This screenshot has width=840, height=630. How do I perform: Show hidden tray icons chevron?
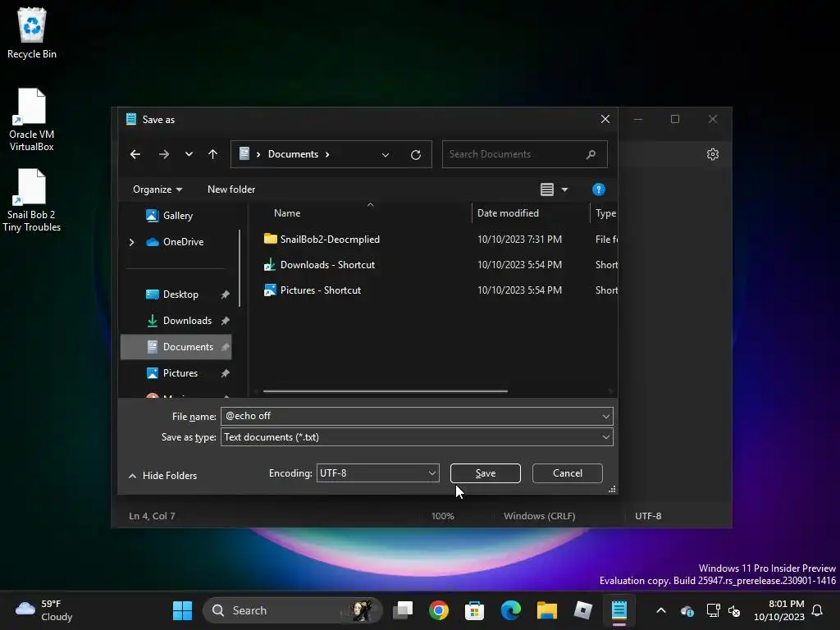[661, 610]
